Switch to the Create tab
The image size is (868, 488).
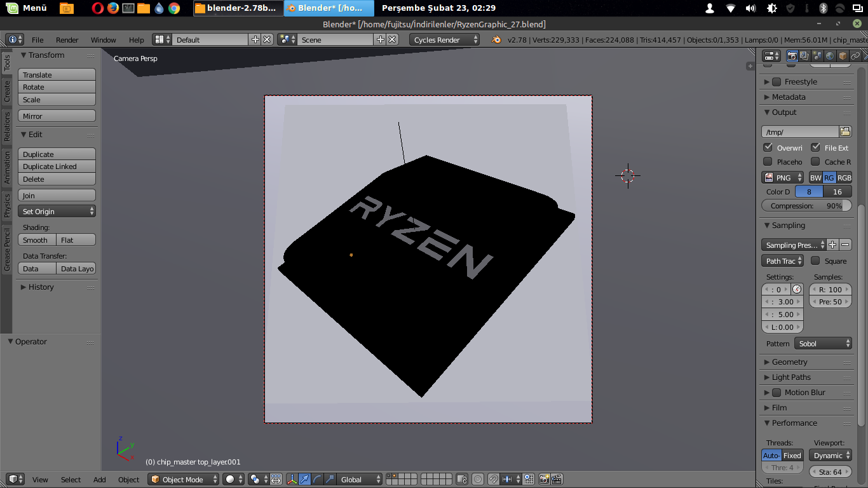(7, 91)
